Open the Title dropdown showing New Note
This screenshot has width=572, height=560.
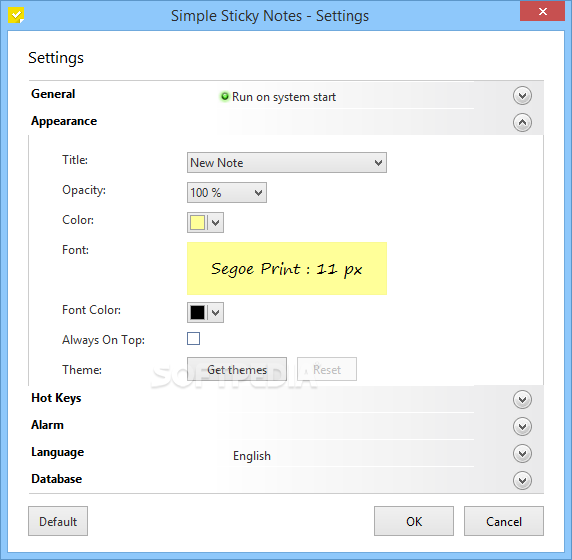pyautogui.click(x=287, y=163)
